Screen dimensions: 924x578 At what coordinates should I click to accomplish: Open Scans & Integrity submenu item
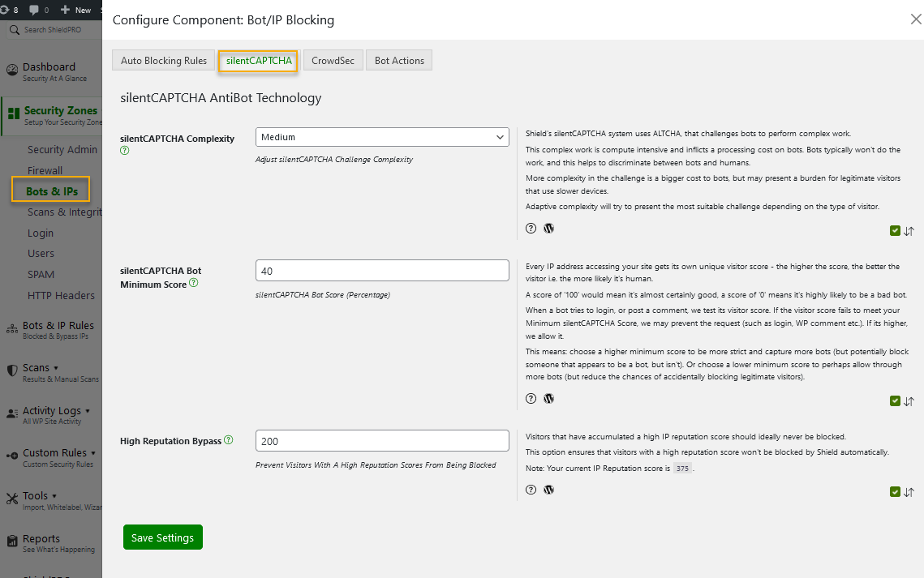64,212
